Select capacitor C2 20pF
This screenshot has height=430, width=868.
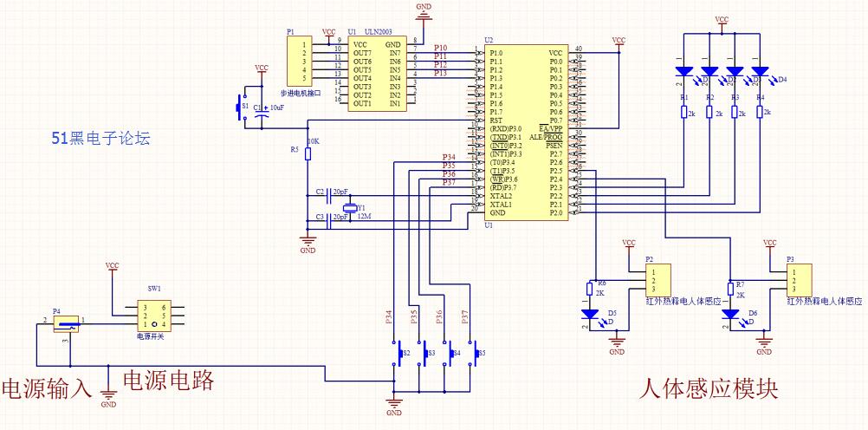click(329, 196)
